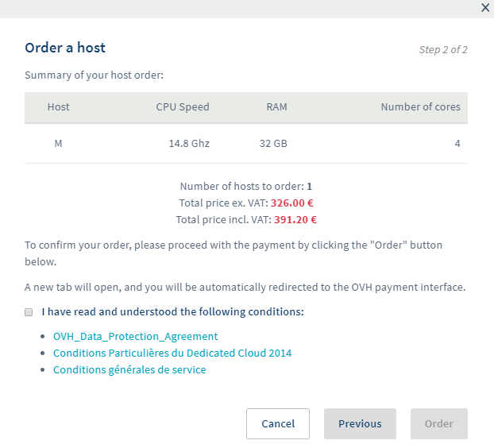Go back using the Previous button
The image size is (494, 448).
[x=360, y=423]
